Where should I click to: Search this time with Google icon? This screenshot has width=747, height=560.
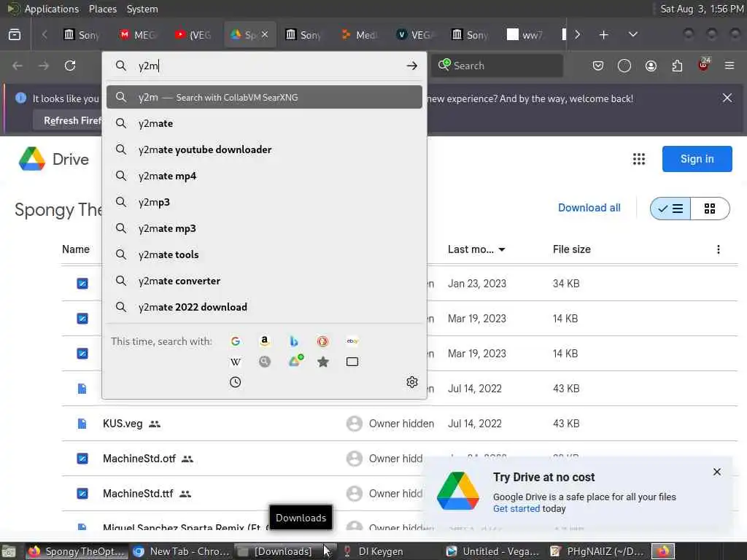click(236, 341)
